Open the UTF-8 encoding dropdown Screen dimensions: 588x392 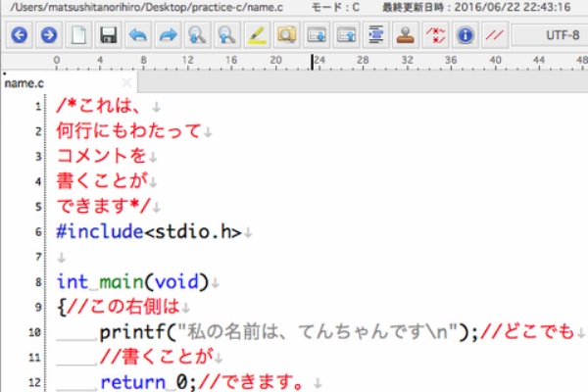click(550, 35)
